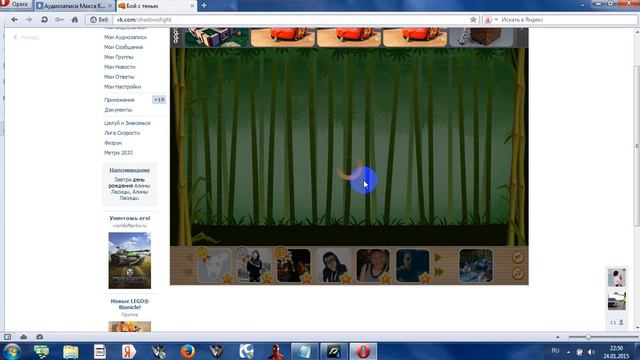Open the online friends counter at right
Viewport: 640px width, 360px height.
coord(617,322)
